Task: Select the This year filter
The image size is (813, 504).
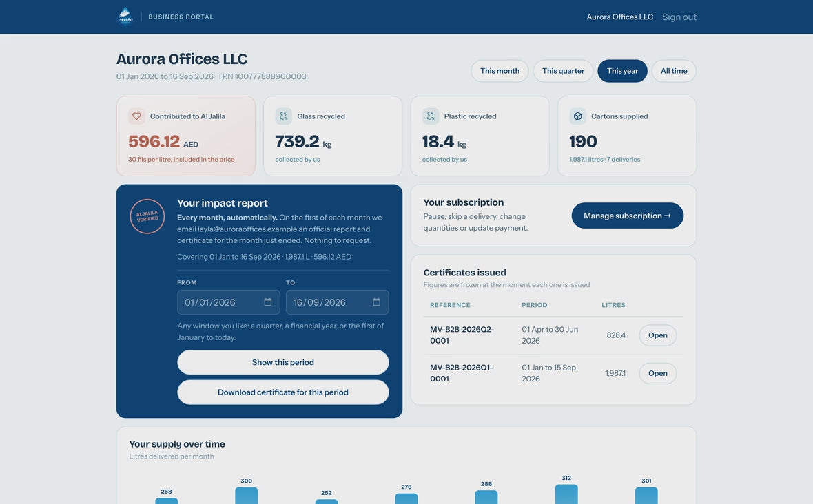Action: [622, 71]
